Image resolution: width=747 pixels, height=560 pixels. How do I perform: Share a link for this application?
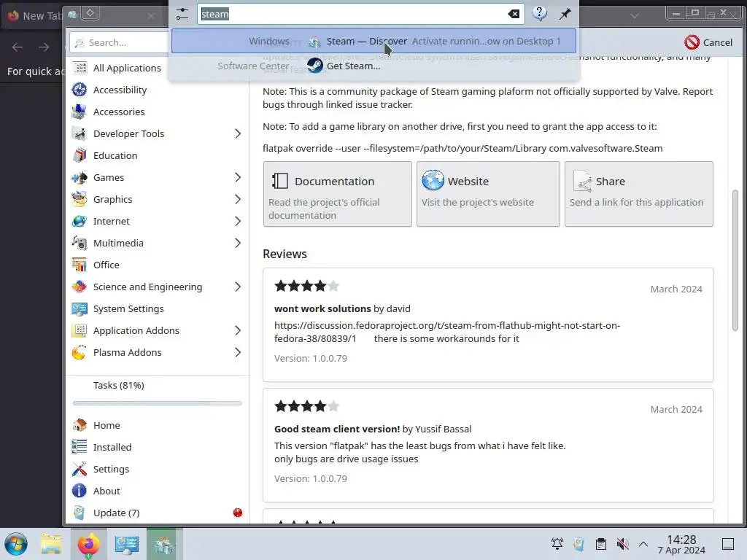639,194
